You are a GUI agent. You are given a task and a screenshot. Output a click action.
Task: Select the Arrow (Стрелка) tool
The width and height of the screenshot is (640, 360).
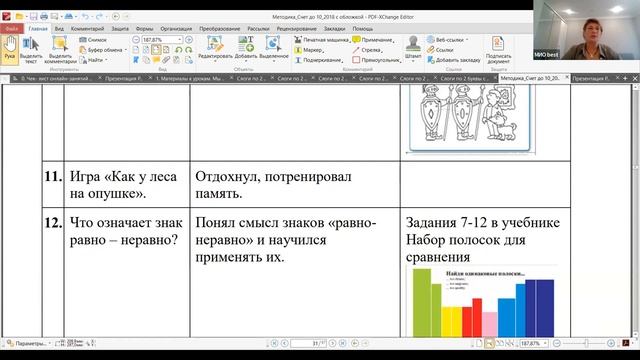[367, 50]
